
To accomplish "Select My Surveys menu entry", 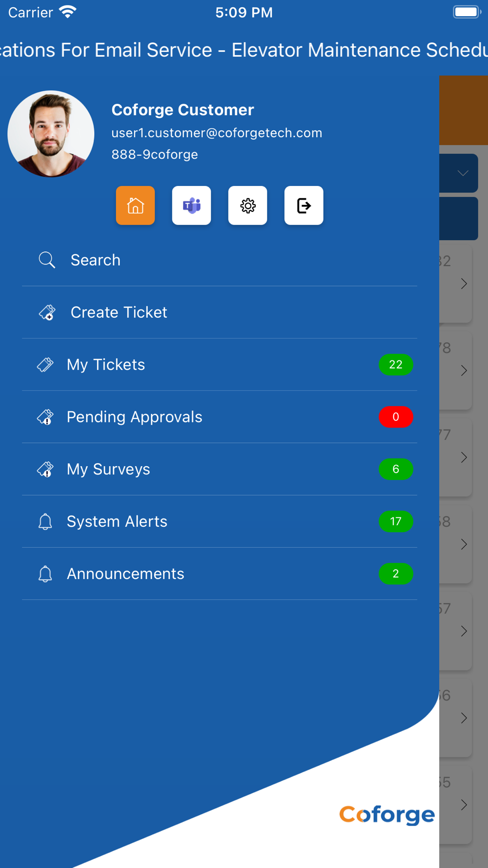I will [220, 469].
